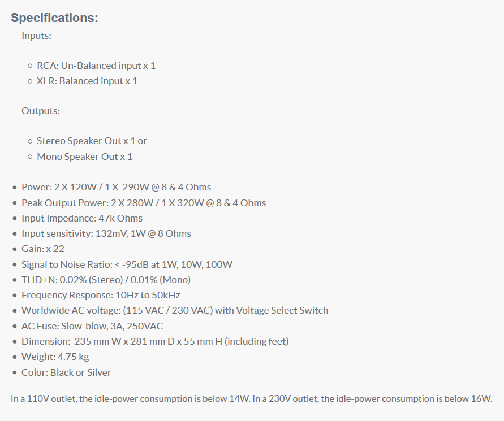The height and width of the screenshot is (421, 504).
Task: Click the Signal to Noise Ratio line
Action: (127, 264)
